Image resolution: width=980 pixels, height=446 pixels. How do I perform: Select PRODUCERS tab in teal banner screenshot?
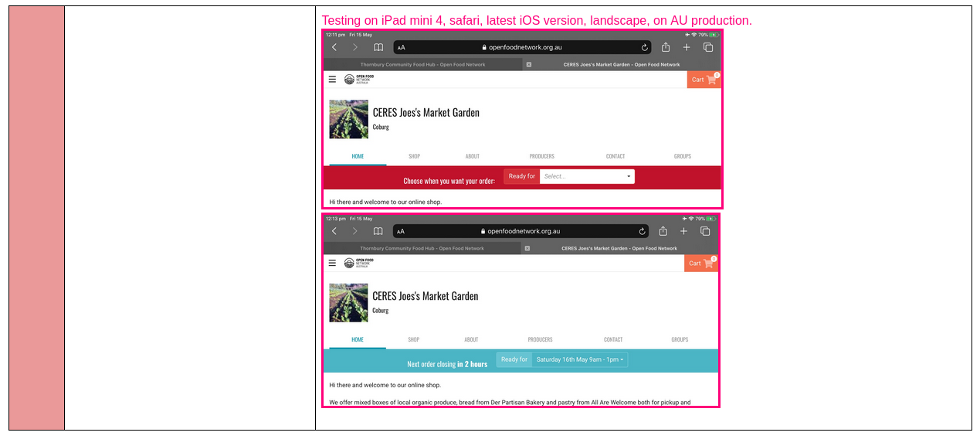point(541,339)
